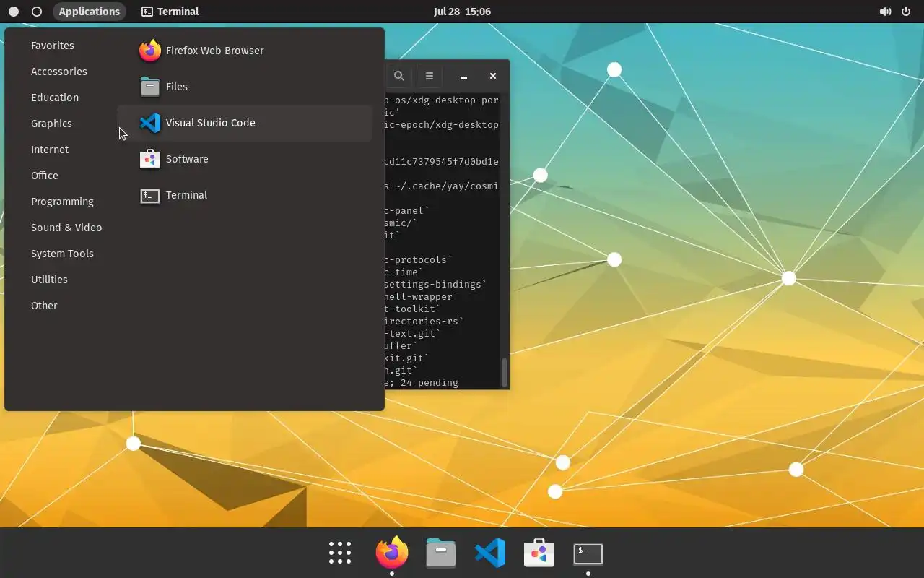Launch Software from the applications menu

245,159
